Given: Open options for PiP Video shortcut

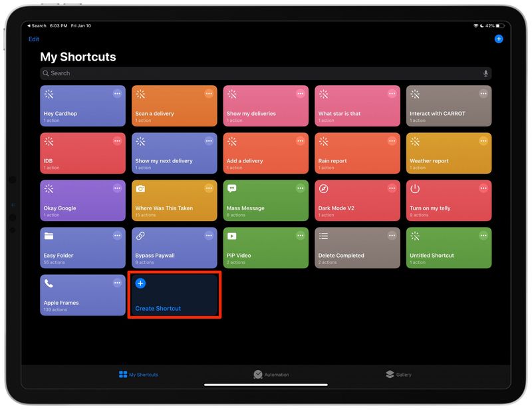Looking at the screenshot, I should click(x=301, y=236).
